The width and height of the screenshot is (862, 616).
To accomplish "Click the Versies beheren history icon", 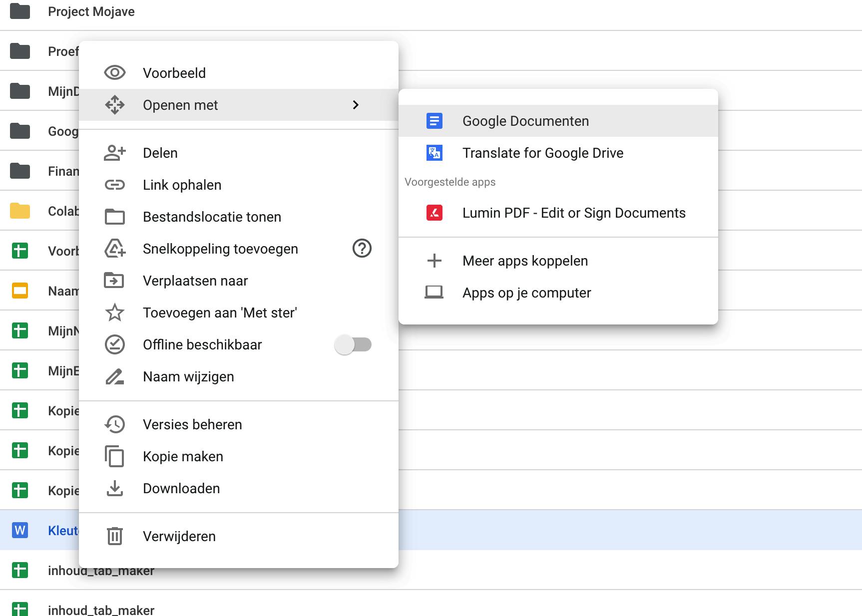I will 114,424.
